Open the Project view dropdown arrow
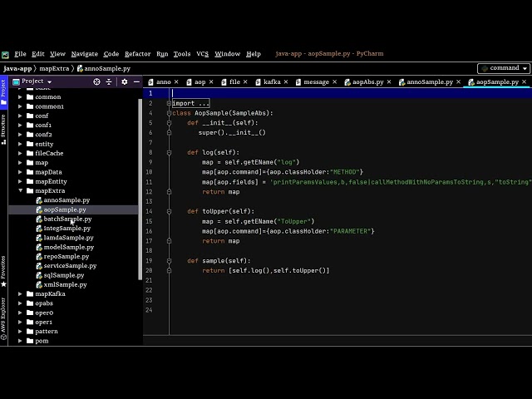The width and height of the screenshot is (532, 399). point(50,82)
